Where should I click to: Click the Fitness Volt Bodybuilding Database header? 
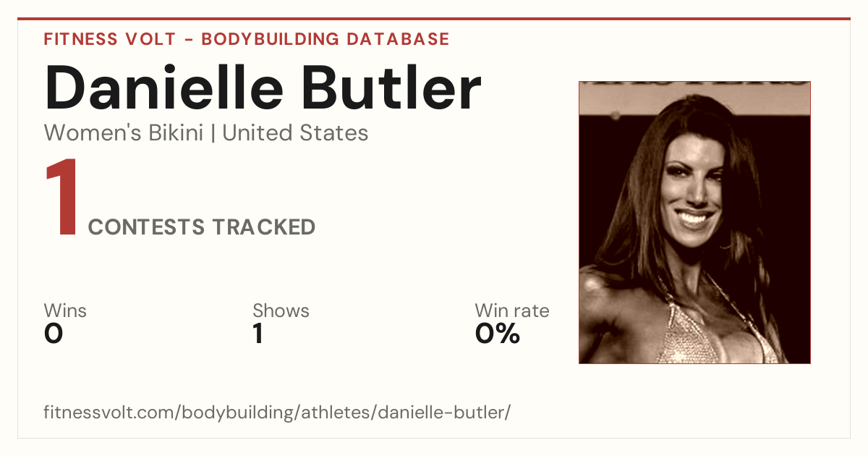pyautogui.click(x=247, y=39)
